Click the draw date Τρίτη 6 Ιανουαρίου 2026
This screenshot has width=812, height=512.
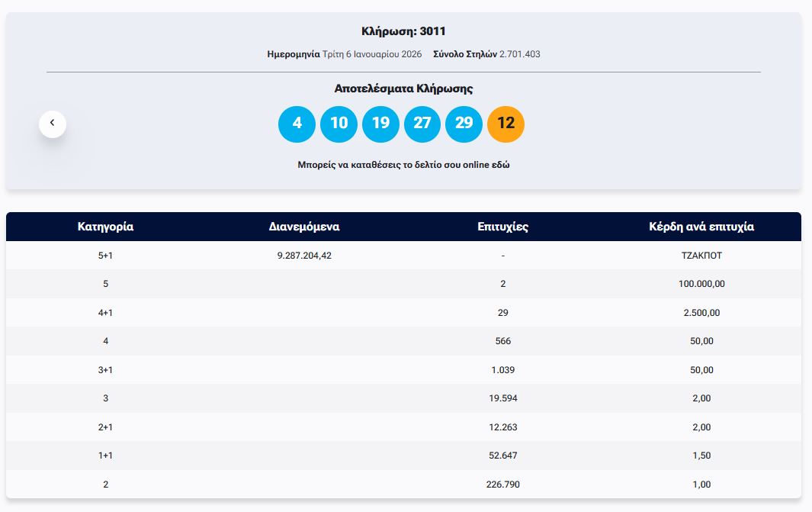tap(372, 54)
